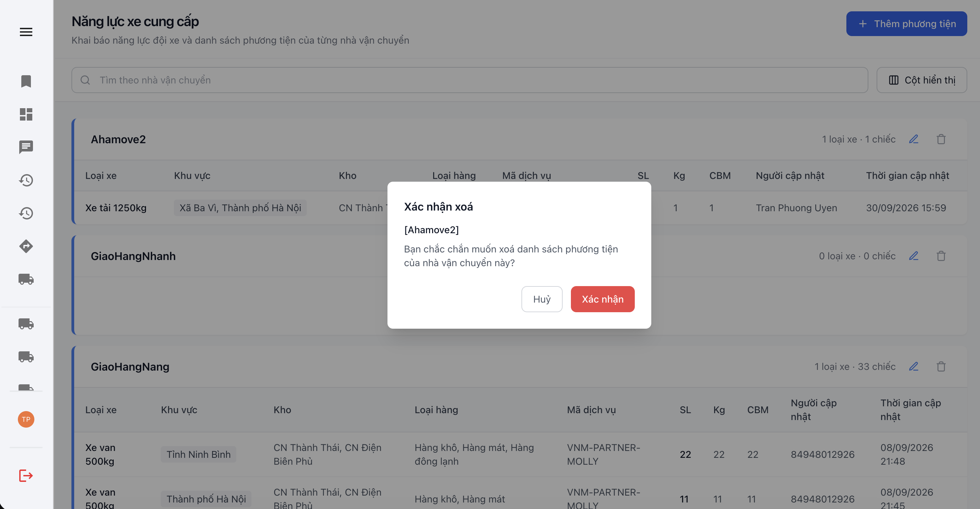
Task: Click the Xã Ba Vì, Thành phố Hà Nội tag
Action: click(240, 208)
